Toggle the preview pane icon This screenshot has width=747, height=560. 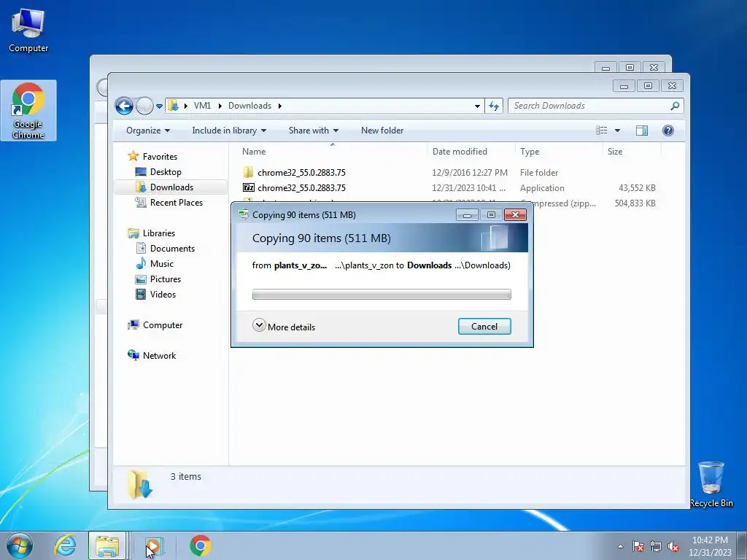(642, 131)
